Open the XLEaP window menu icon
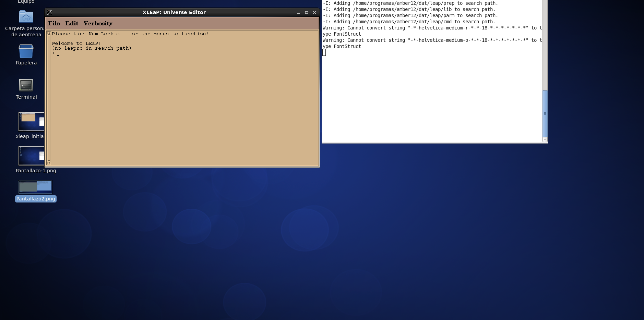 coord(49,12)
